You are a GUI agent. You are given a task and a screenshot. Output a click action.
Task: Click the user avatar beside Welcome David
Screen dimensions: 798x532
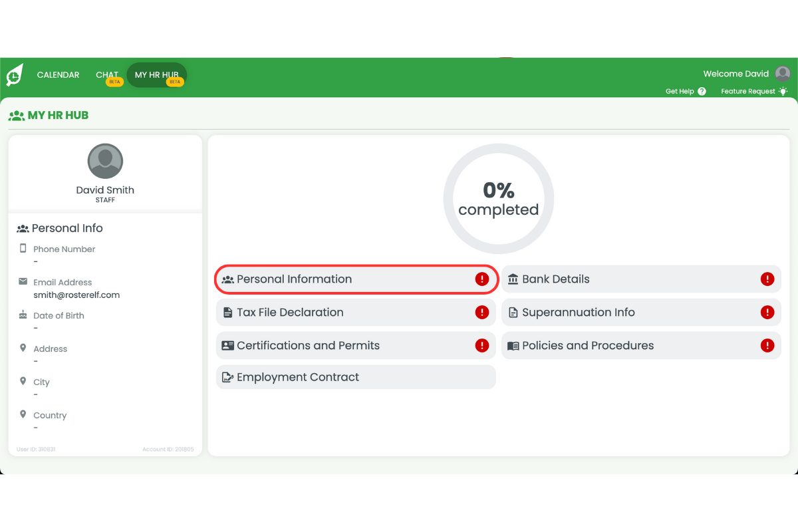[783, 74]
